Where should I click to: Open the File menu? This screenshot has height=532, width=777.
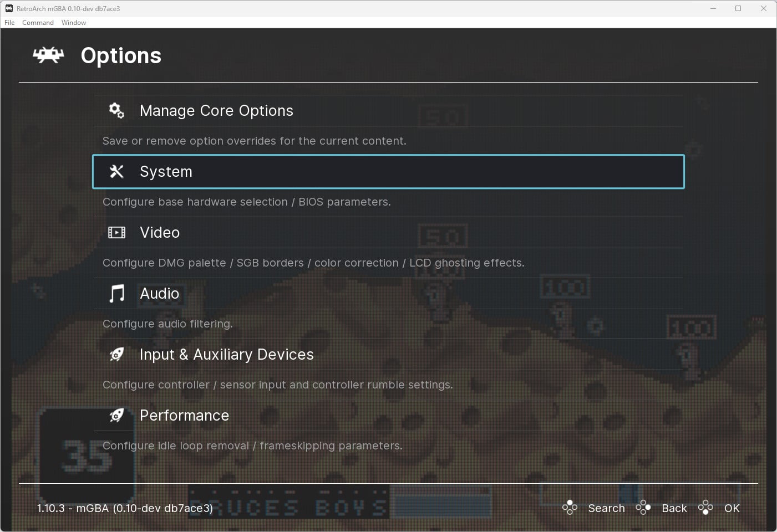click(x=9, y=23)
